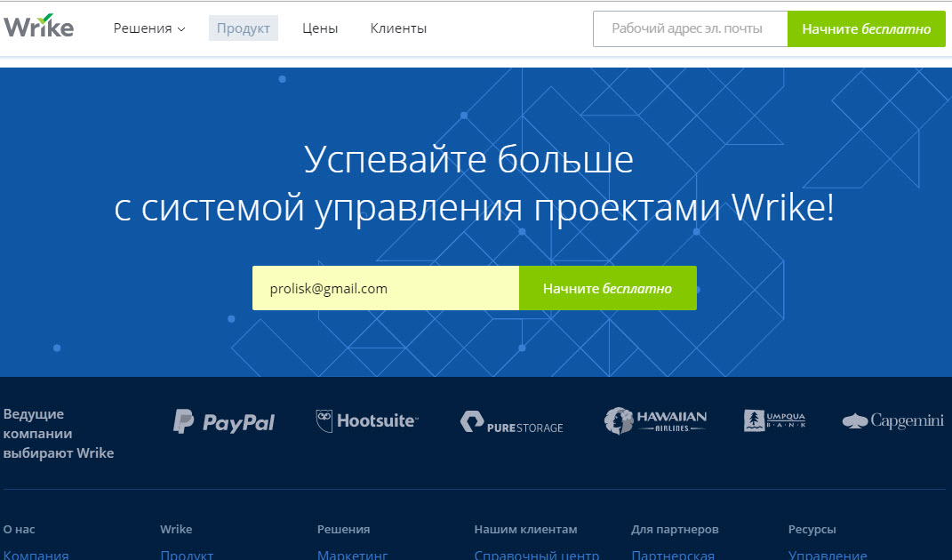
Task: Click the PayPal logo
Action: (224, 421)
